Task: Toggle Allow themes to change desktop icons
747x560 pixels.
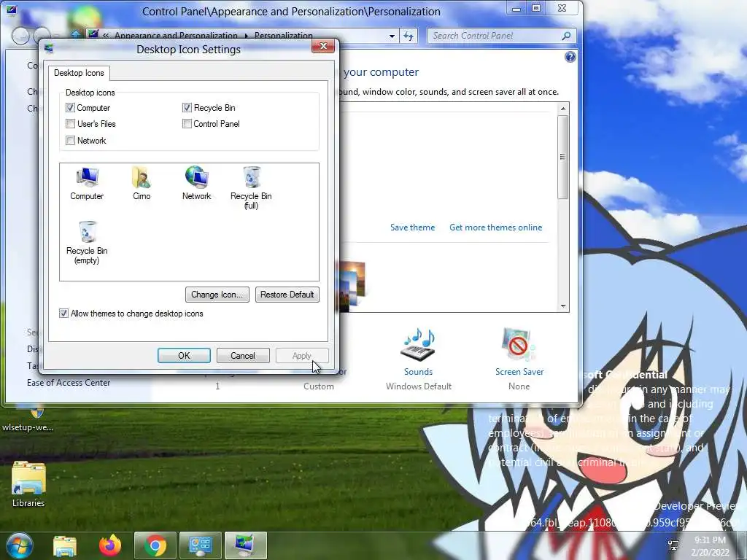Action: point(63,314)
